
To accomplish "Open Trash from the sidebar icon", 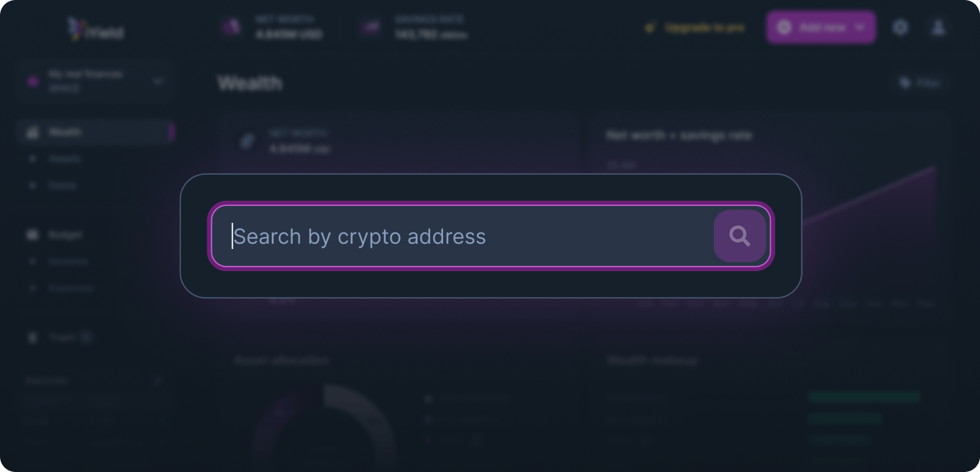I will pyautogui.click(x=33, y=337).
